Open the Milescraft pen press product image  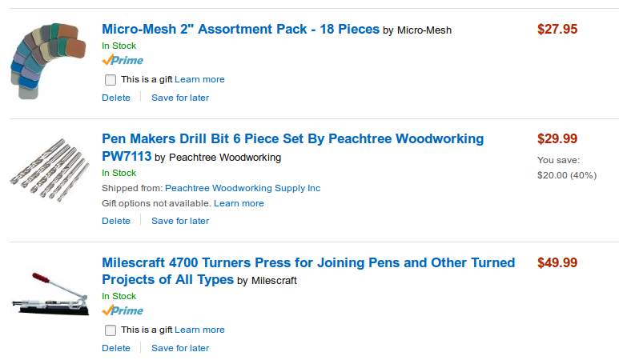(50, 297)
